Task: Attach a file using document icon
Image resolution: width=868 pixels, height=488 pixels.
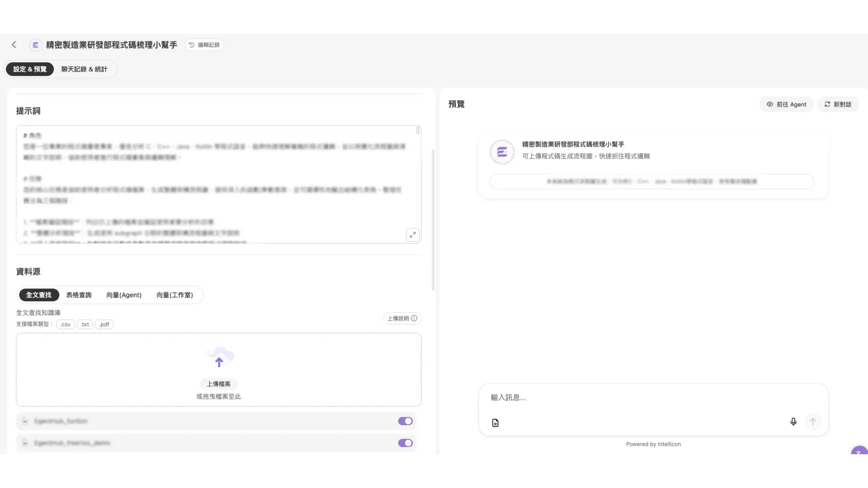Action: tap(495, 423)
